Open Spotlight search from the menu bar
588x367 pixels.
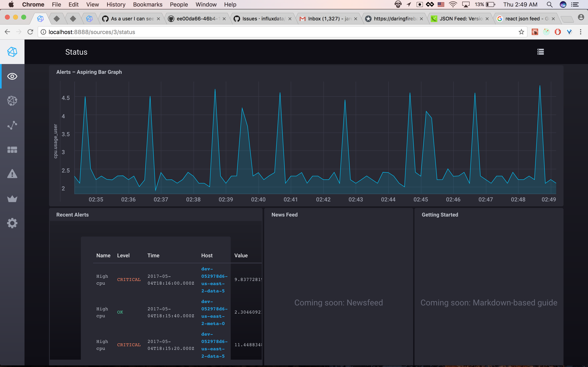550,4
